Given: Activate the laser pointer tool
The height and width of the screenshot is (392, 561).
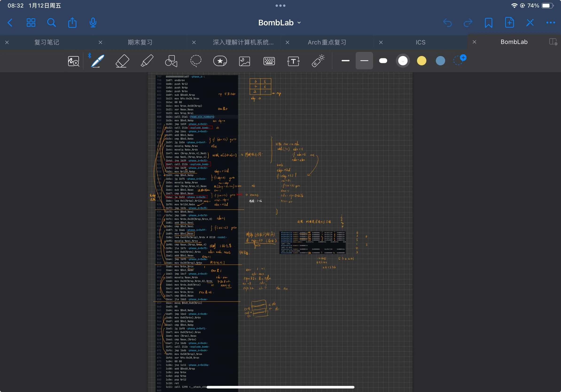Looking at the screenshot, I should click(318, 61).
